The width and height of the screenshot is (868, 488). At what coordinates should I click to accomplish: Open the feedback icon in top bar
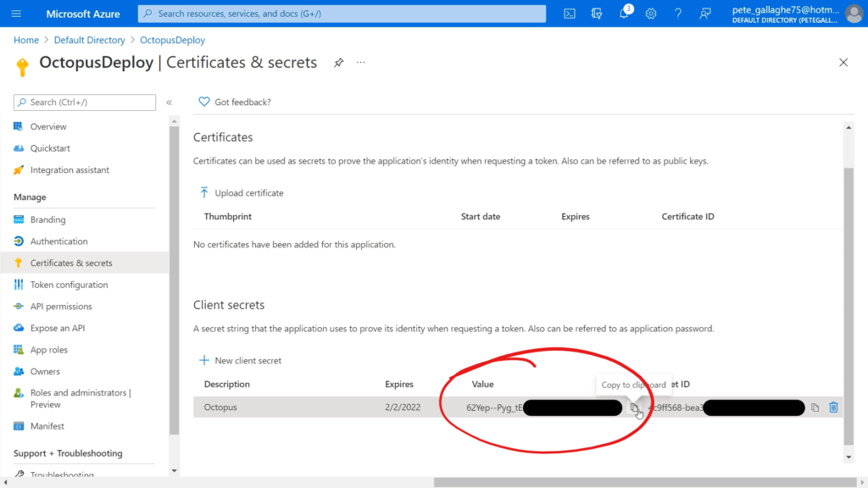click(x=704, y=14)
